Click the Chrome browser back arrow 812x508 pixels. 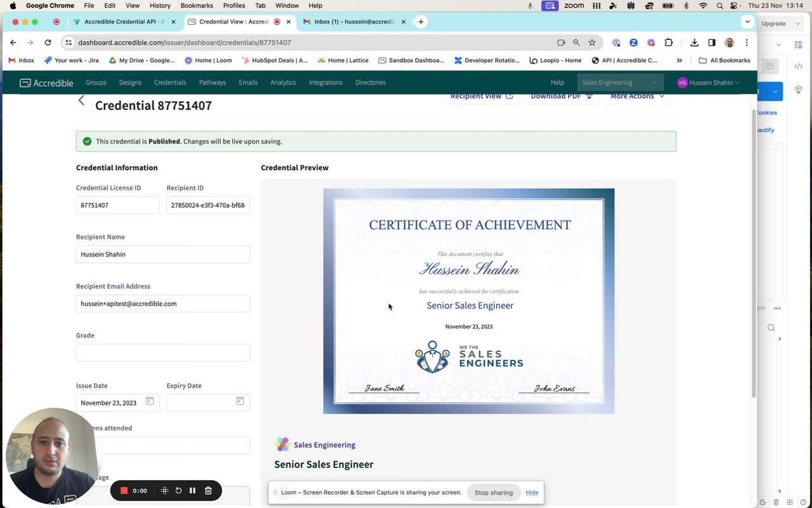13,43
